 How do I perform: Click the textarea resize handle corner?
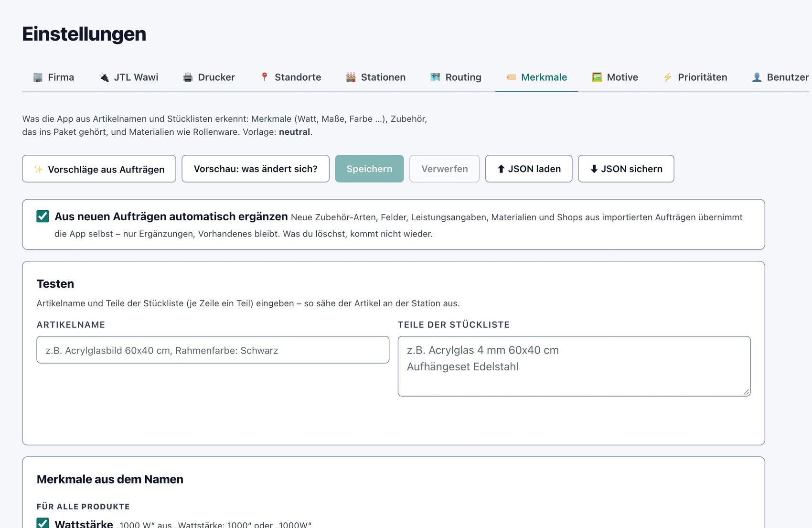[746, 392]
